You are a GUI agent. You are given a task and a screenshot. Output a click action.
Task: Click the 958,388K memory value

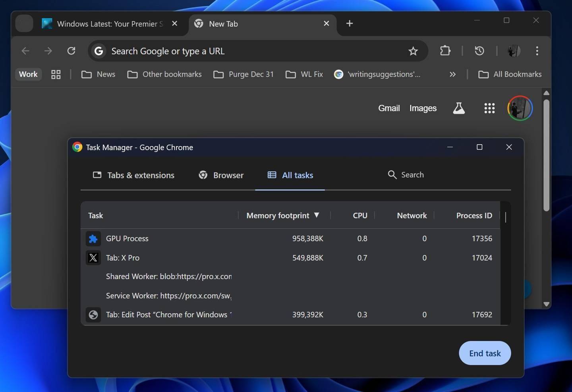click(x=308, y=239)
